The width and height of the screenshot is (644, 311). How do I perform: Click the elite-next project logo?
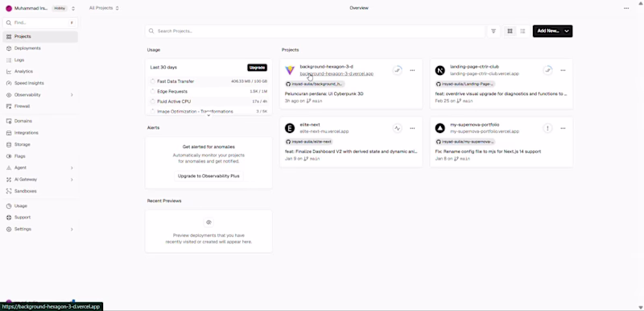click(290, 128)
